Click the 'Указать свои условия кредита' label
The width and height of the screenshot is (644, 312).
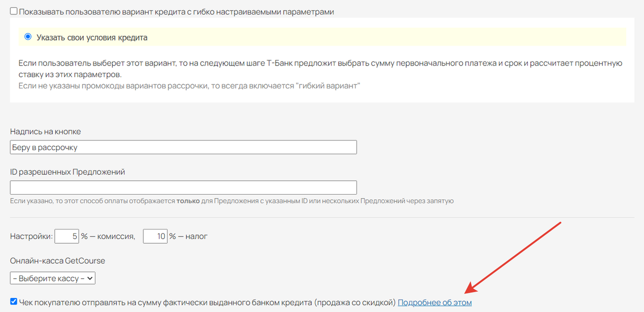(92, 38)
